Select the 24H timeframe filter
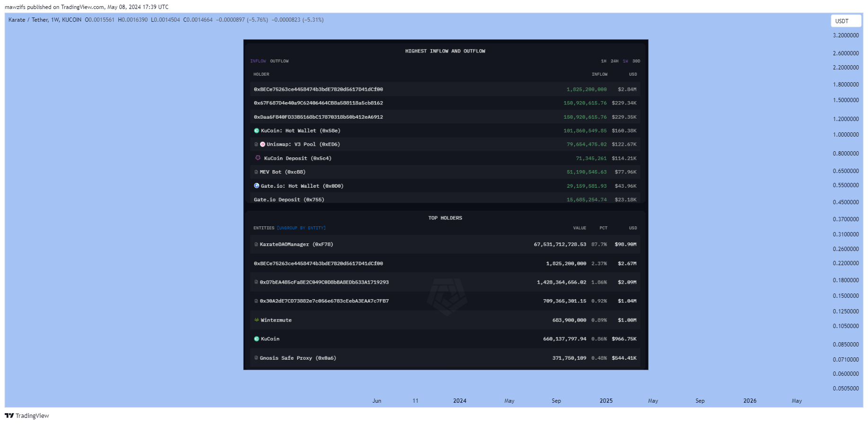The height and width of the screenshot is (424, 868). tap(614, 61)
